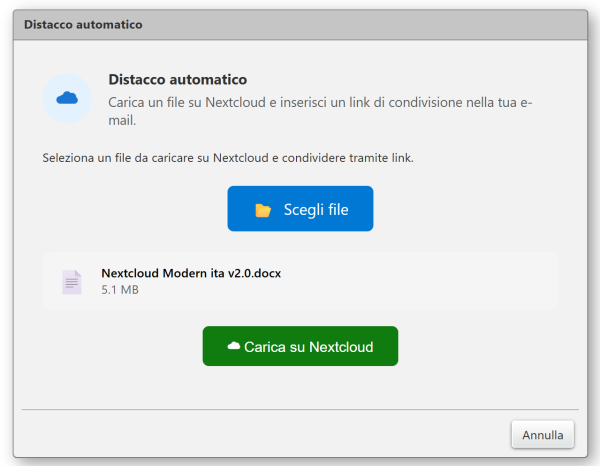This screenshot has width=600, height=466.
Task: Click the horizontal separator line above Annulla
Action: coord(300,409)
